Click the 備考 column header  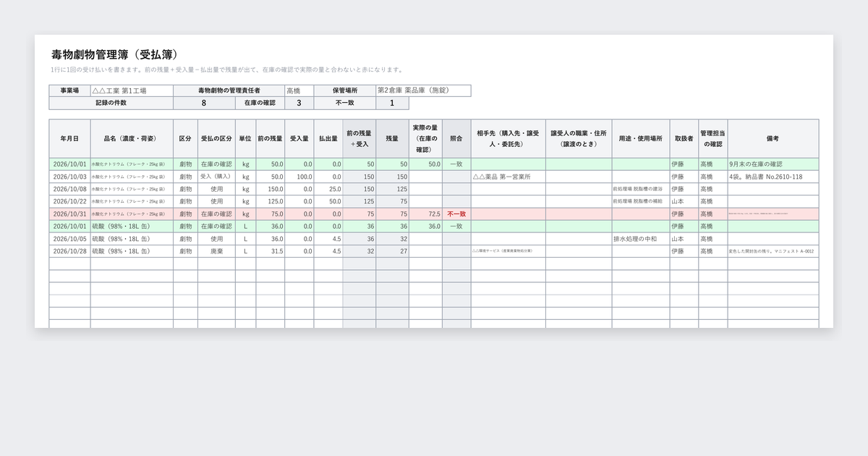pyautogui.click(x=773, y=138)
